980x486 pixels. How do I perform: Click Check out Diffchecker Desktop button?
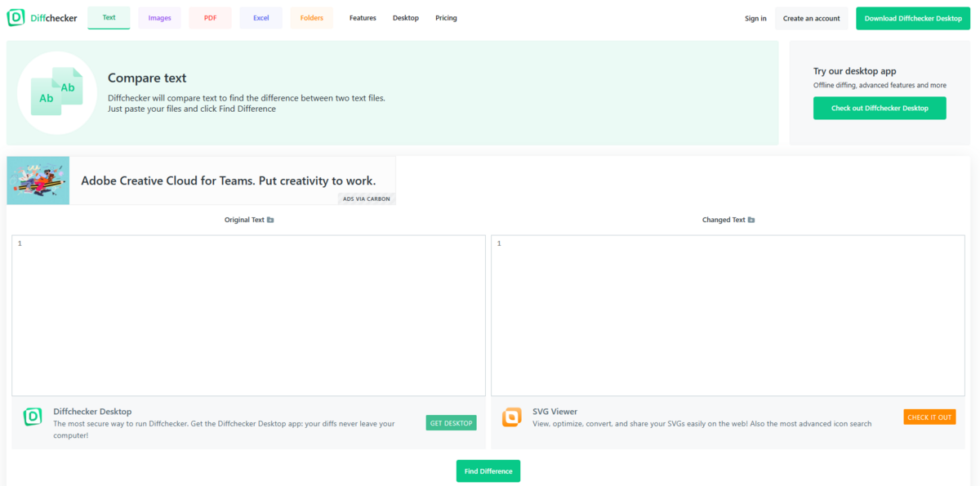click(x=880, y=108)
